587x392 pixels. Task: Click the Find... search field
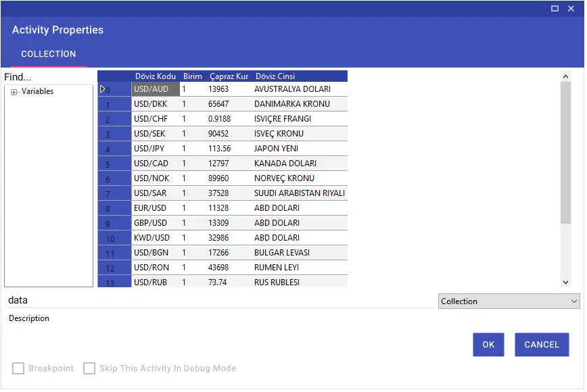pos(48,78)
